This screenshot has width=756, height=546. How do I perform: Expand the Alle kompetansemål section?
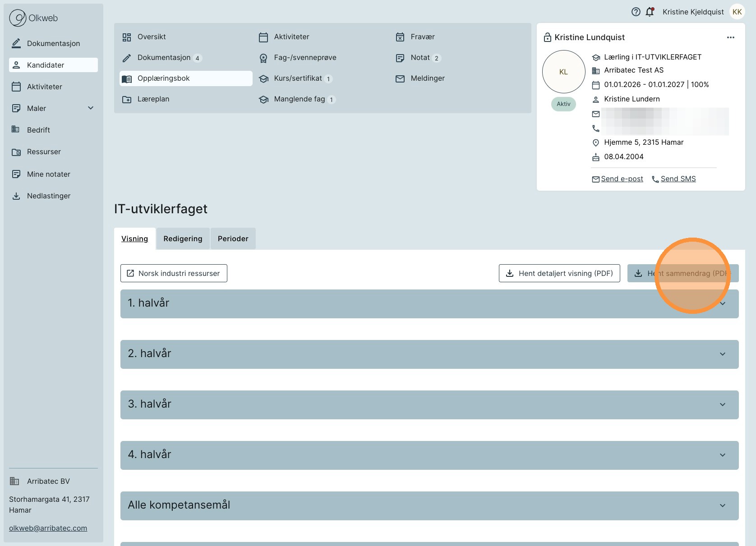click(x=429, y=505)
